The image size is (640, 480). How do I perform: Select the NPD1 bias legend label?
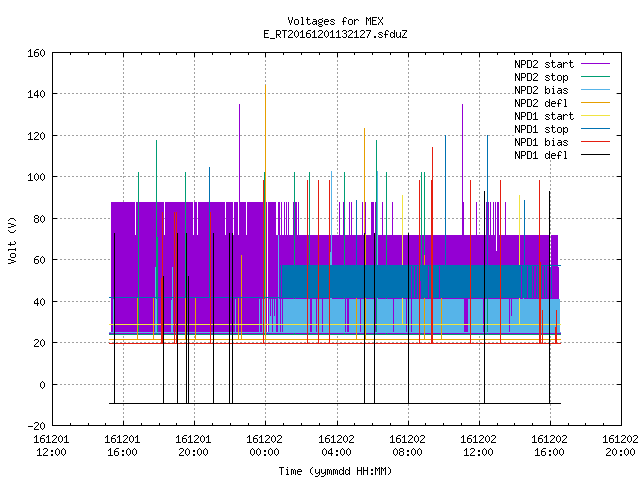(x=541, y=142)
